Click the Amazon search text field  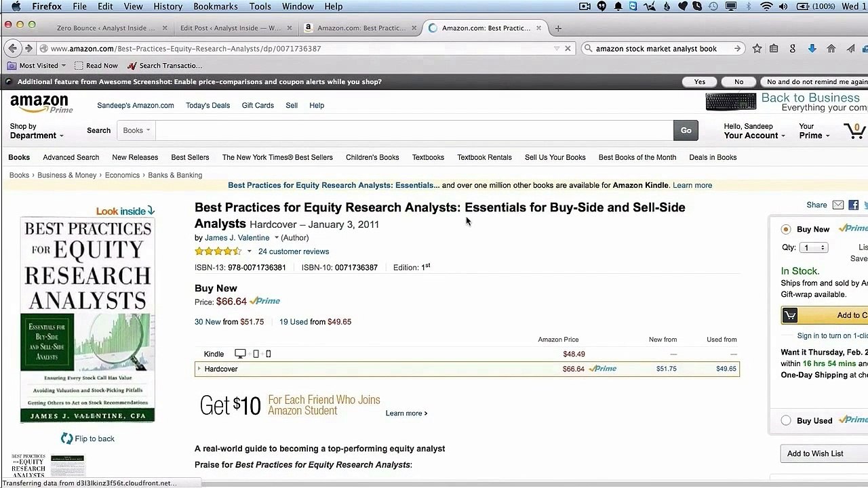tap(414, 130)
